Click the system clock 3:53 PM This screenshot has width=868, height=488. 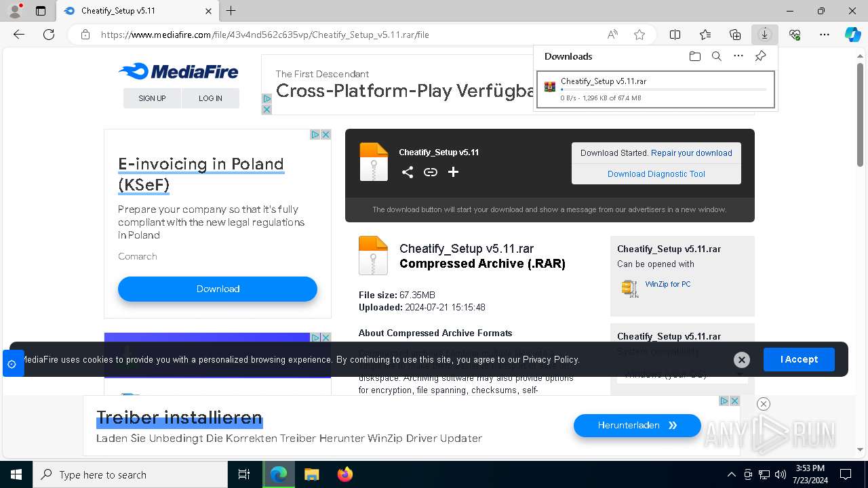(x=809, y=468)
